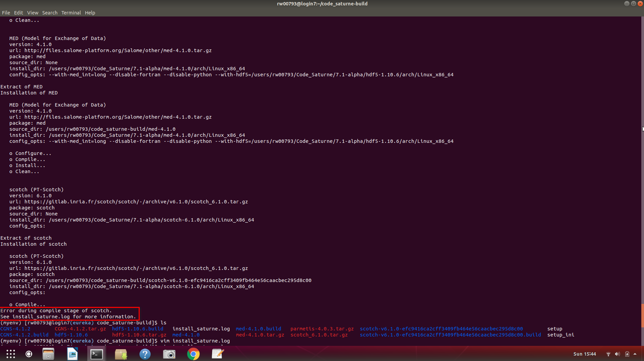Launch the Files manager from the dock

48,354
